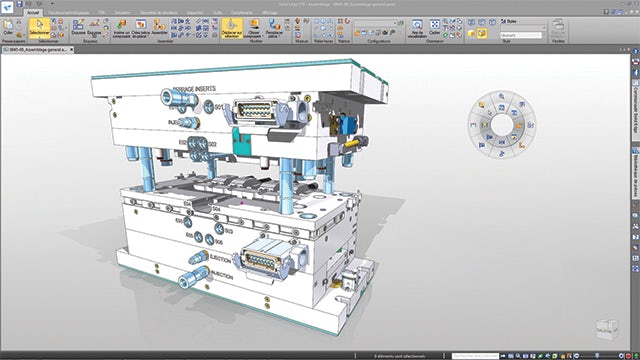
Task: Toggle the highlighted shaded-with-edges view style
Action: (x=482, y=33)
